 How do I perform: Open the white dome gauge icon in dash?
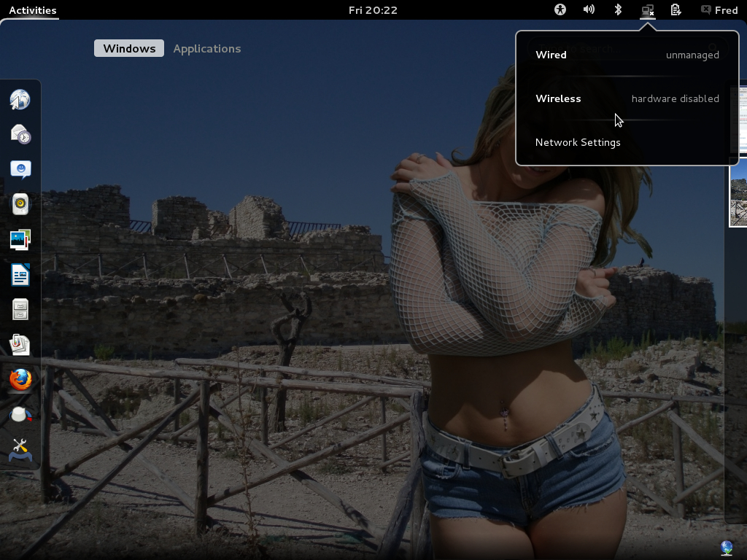20,415
